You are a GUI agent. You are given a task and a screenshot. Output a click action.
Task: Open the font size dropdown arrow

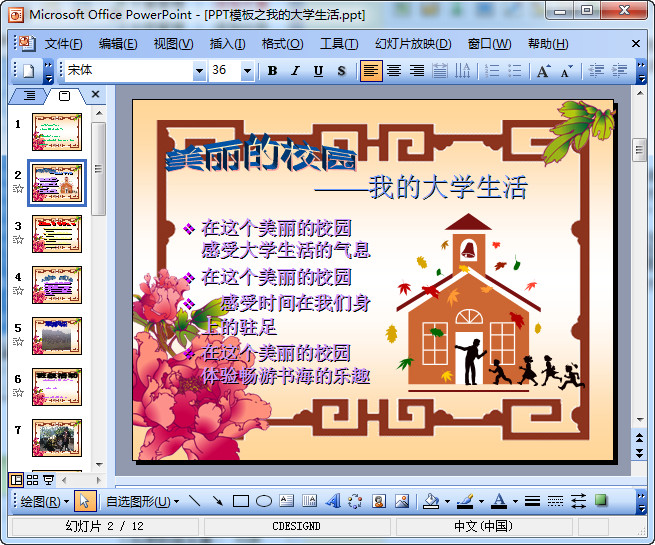247,71
